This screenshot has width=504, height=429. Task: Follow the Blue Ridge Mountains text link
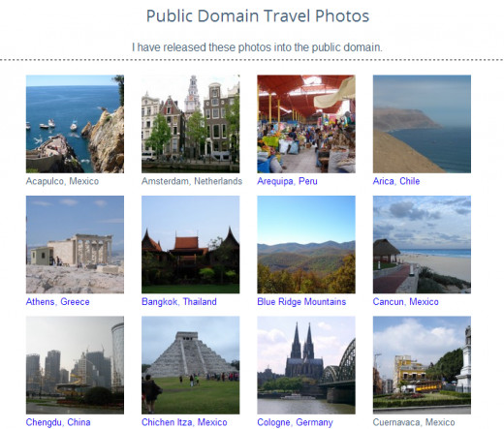(301, 302)
